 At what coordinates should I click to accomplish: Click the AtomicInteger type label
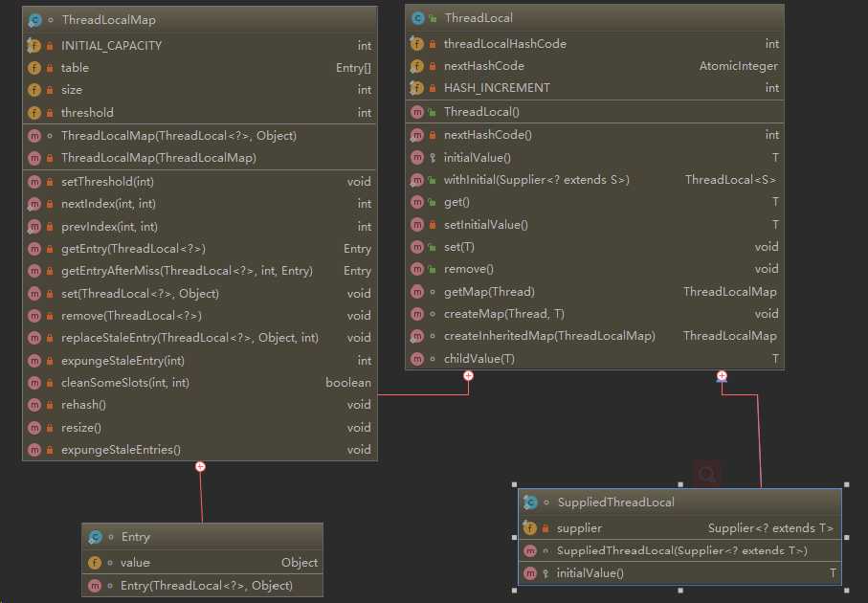pyautogui.click(x=739, y=66)
